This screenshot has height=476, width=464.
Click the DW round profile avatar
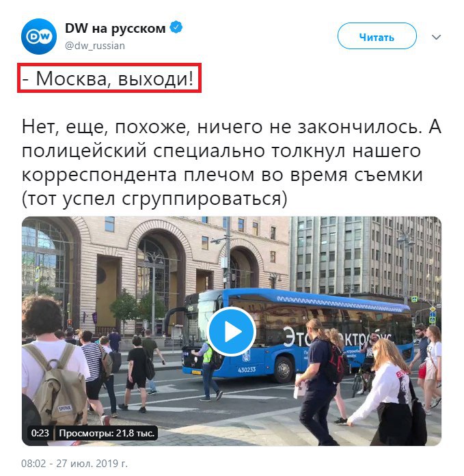(39, 36)
